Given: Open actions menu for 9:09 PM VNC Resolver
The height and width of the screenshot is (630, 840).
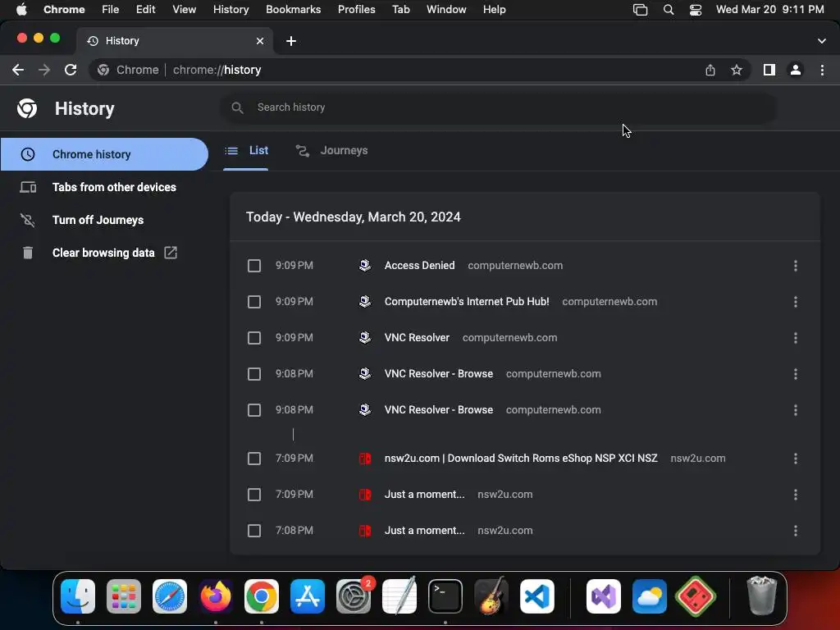Looking at the screenshot, I should pos(795,338).
